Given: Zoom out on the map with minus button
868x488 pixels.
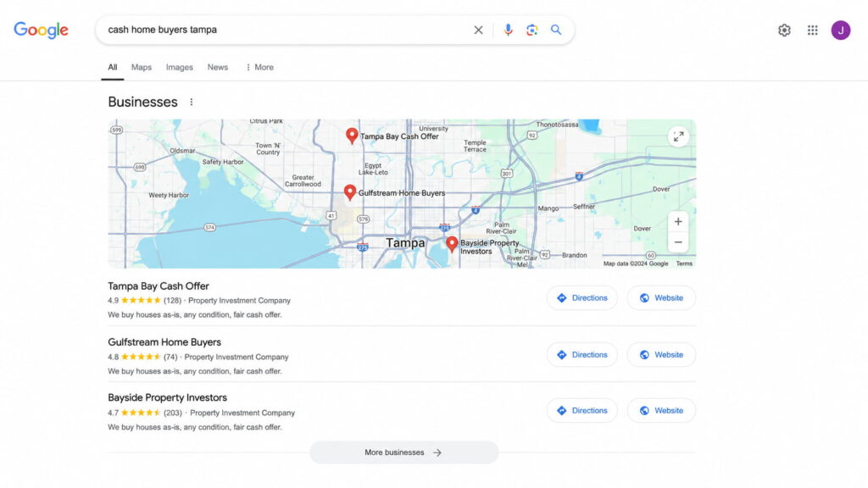Looking at the screenshot, I should (x=678, y=242).
